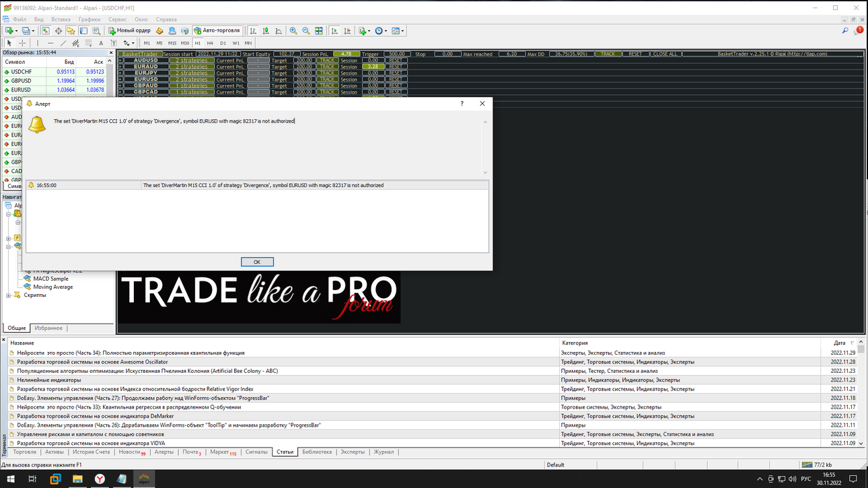Viewport: 868px width, 488px height.
Task: Select the equidistant channel tool
Action: pos(75,43)
